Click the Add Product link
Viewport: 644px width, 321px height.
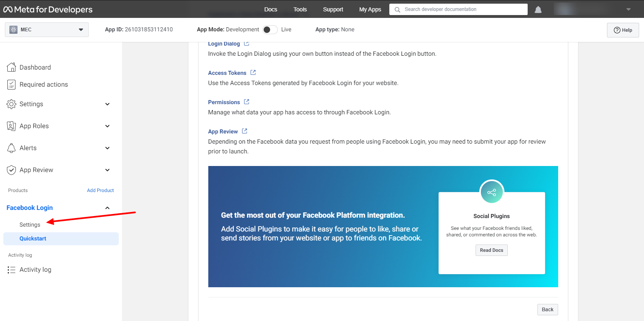point(100,190)
